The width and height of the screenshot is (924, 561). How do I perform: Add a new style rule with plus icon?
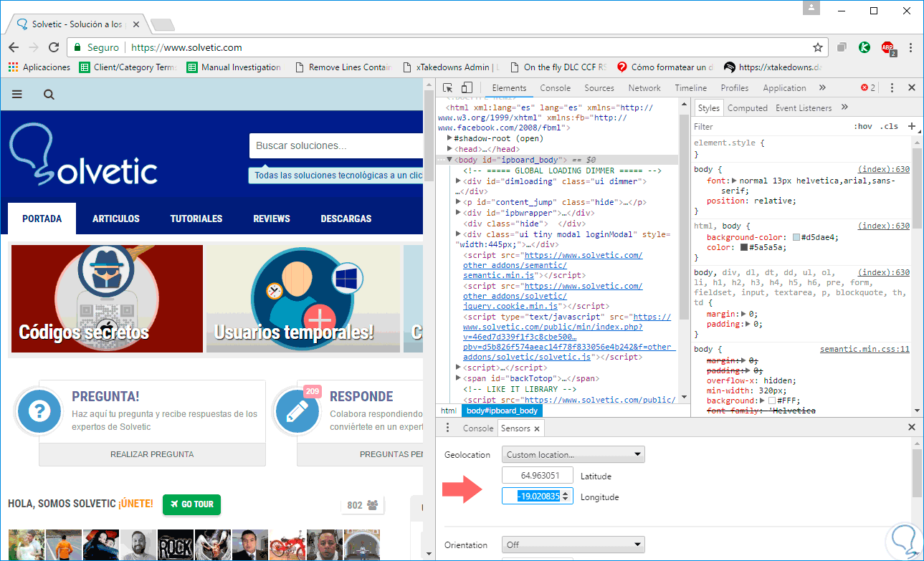(912, 126)
